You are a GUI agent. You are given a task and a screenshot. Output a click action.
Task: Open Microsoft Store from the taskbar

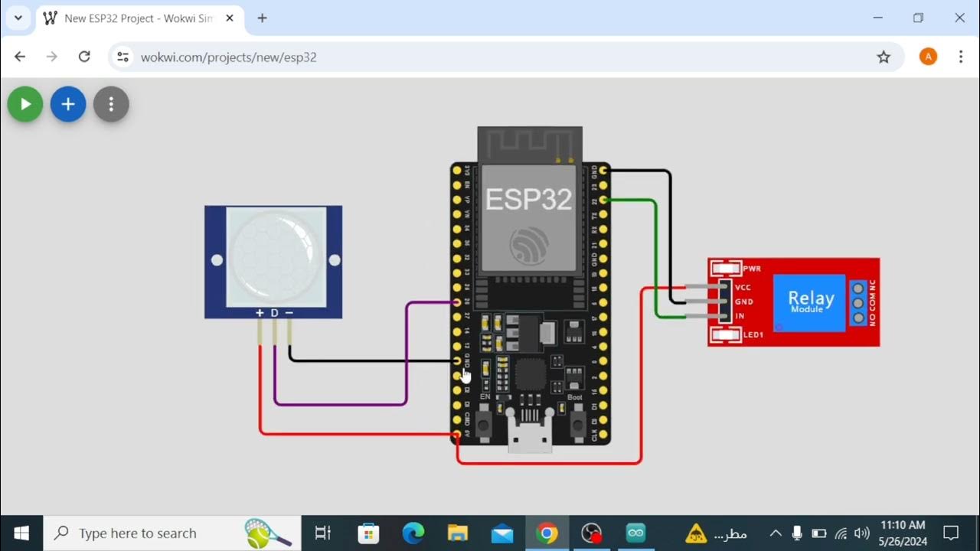pos(368,533)
